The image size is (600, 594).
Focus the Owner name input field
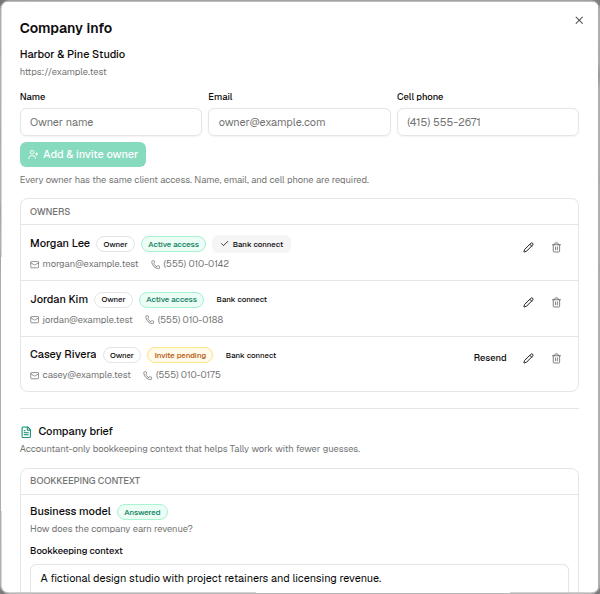pyautogui.click(x=111, y=122)
